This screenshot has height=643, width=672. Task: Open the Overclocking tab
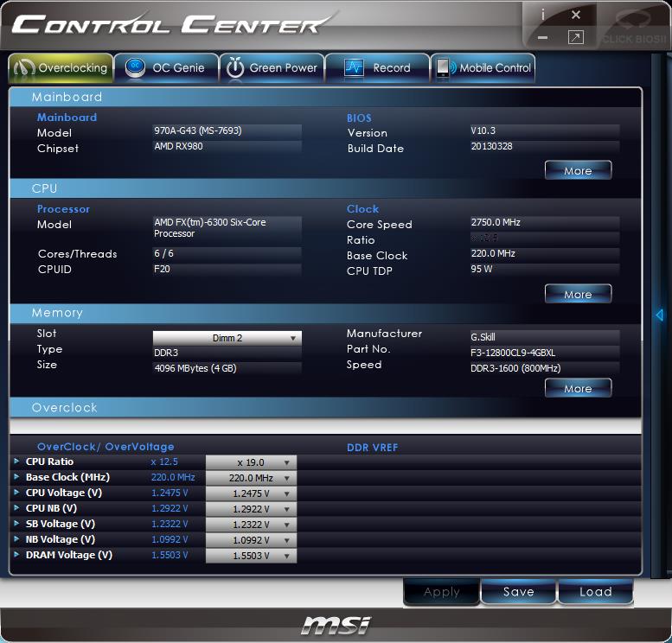click(61, 67)
